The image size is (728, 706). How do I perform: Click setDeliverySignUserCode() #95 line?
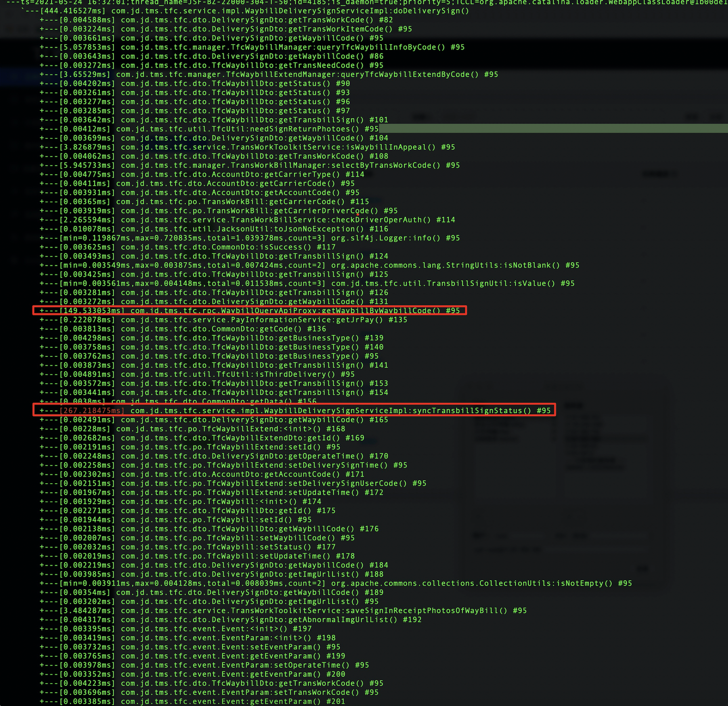[x=233, y=484]
